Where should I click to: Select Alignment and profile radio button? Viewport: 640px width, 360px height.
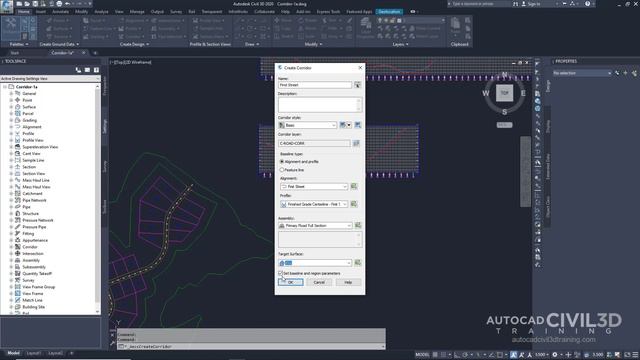click(x=282, y=162)
